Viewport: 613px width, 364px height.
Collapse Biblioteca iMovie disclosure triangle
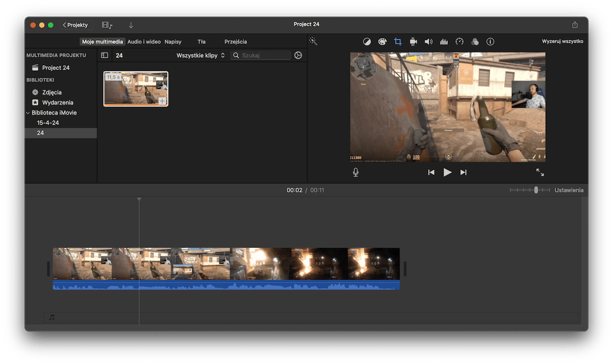pos(28,113)
